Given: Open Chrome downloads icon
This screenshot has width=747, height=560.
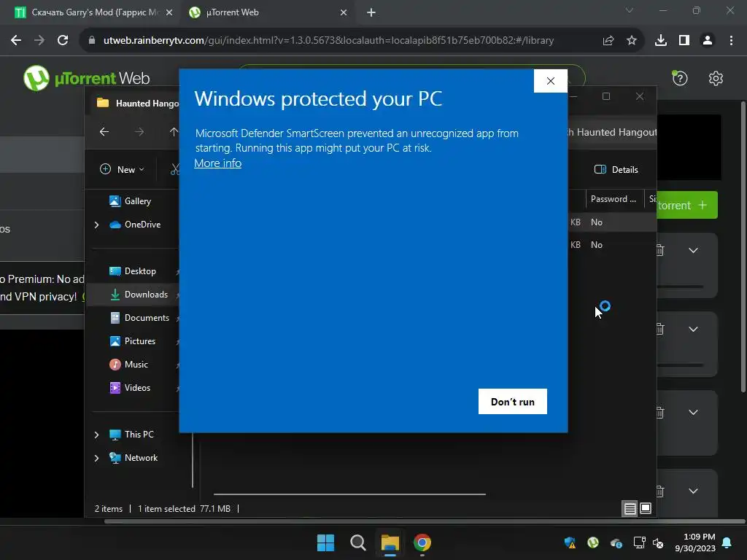Looking at the screenshot, I should pyautogui.click(x=660, y=41).
